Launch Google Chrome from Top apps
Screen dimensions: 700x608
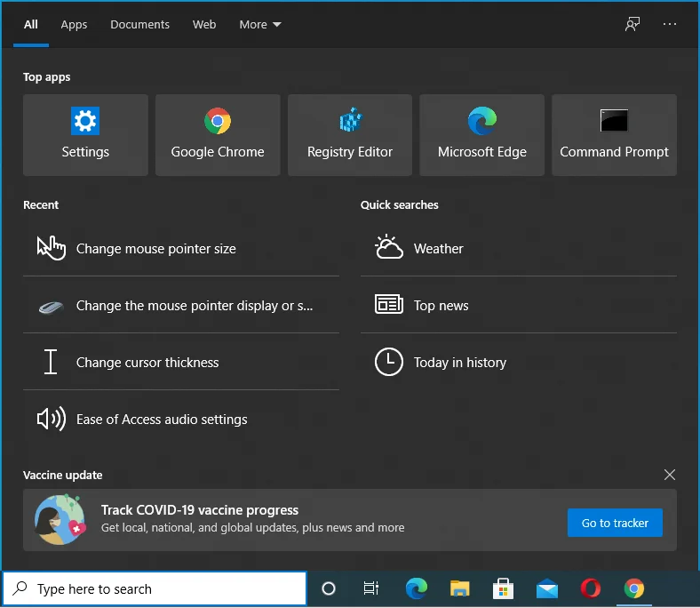pos(218,134)
